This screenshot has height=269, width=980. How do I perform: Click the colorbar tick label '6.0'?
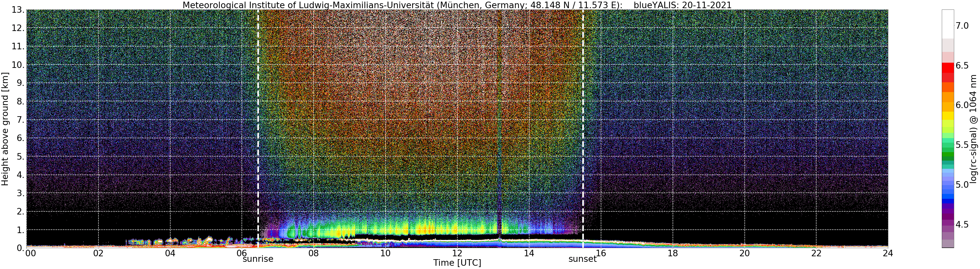(x=962, y=105)
